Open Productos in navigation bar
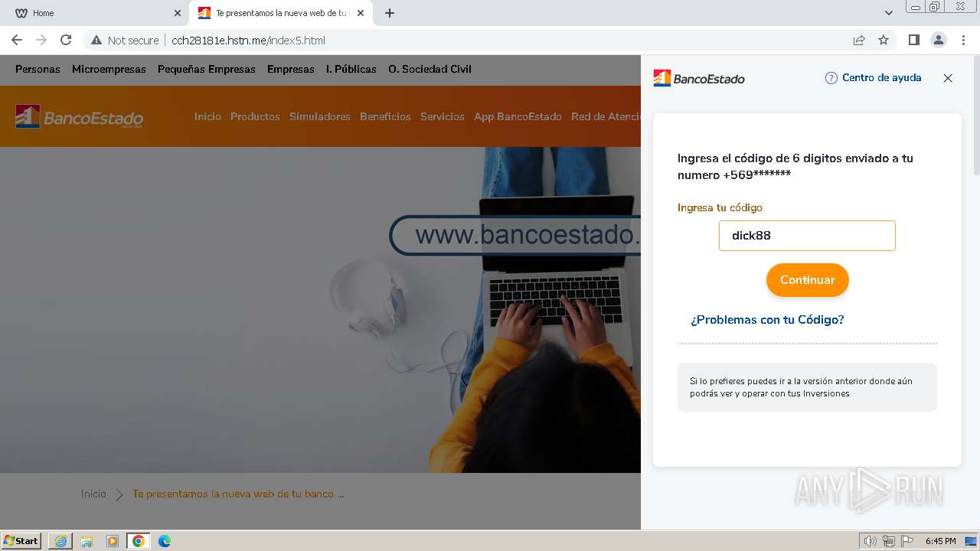 tap(255, 116)
